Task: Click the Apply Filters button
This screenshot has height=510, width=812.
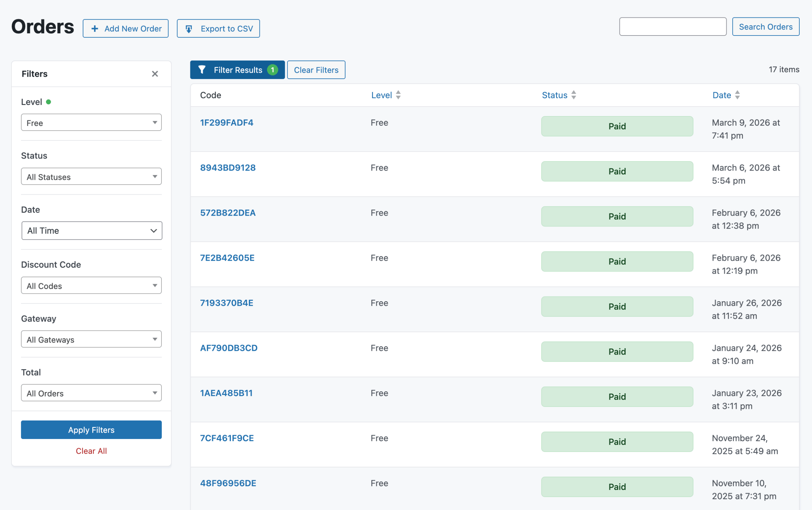Action: 91,430
